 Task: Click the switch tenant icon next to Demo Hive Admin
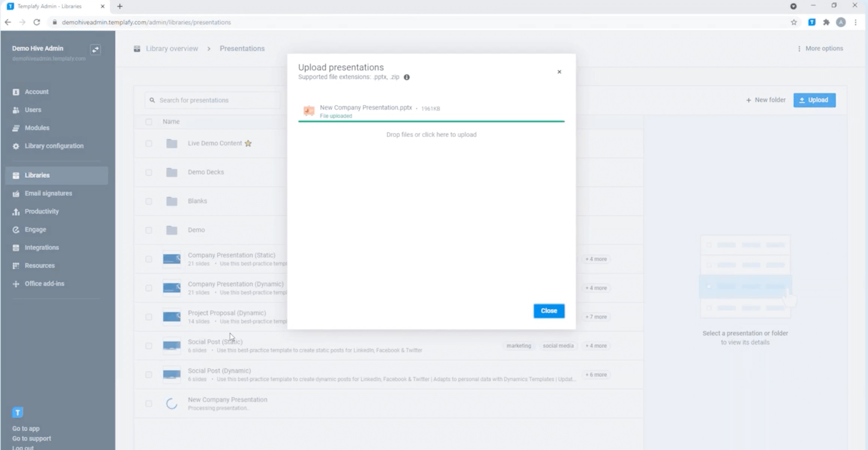[96, 49]
